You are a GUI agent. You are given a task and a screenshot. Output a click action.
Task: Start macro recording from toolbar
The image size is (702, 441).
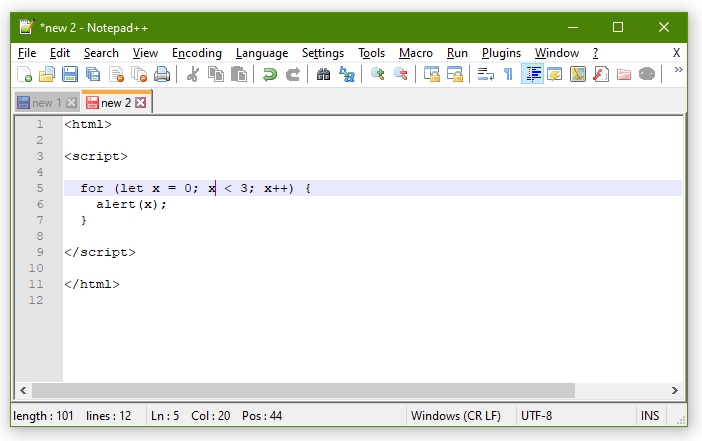[x=646, y=74]
